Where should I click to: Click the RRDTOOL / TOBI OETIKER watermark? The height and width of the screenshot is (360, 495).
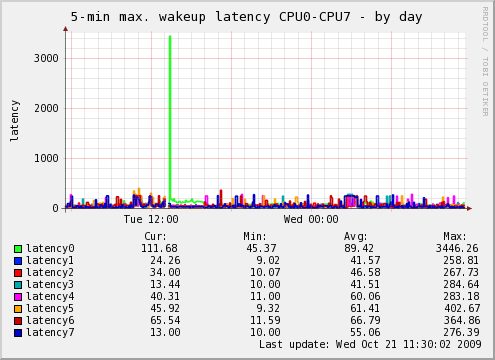(x=485, y=62)
